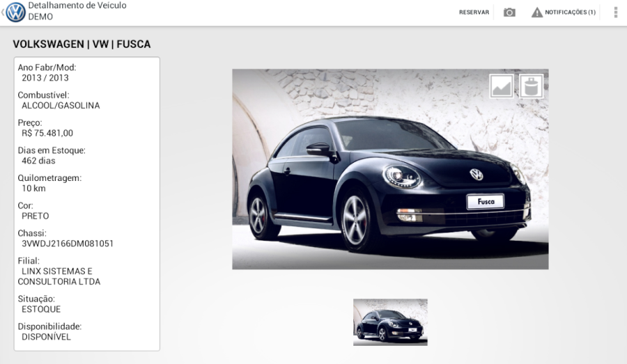Select the Fusca thumbnail below the photo
Screen dimensions: 627x364
[x=390, y=322]
